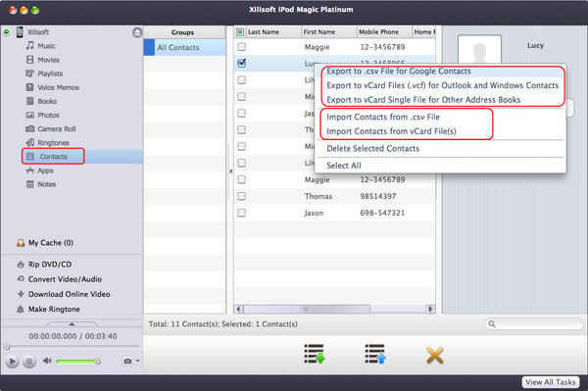588x391 pixels.
Task: Toggle the select-all header checkbox
Action: point(240,32)
